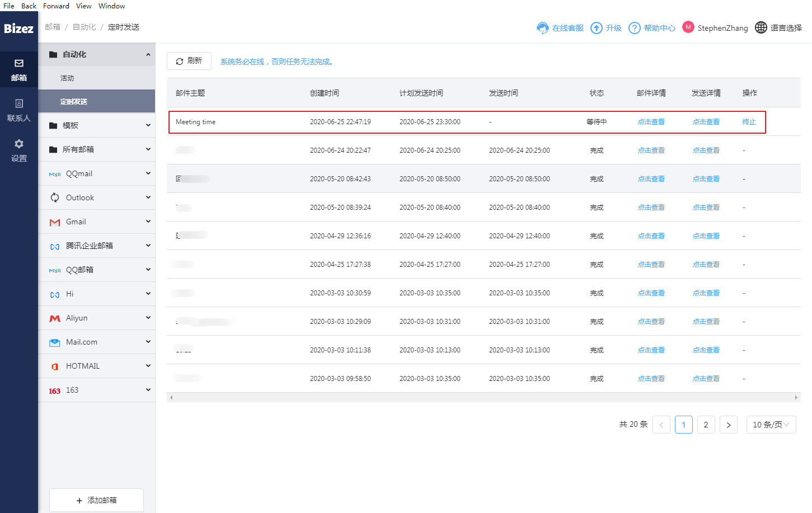Click the 帮助中心 question mark icon
812x513 pixels.
tap(635, 28)
